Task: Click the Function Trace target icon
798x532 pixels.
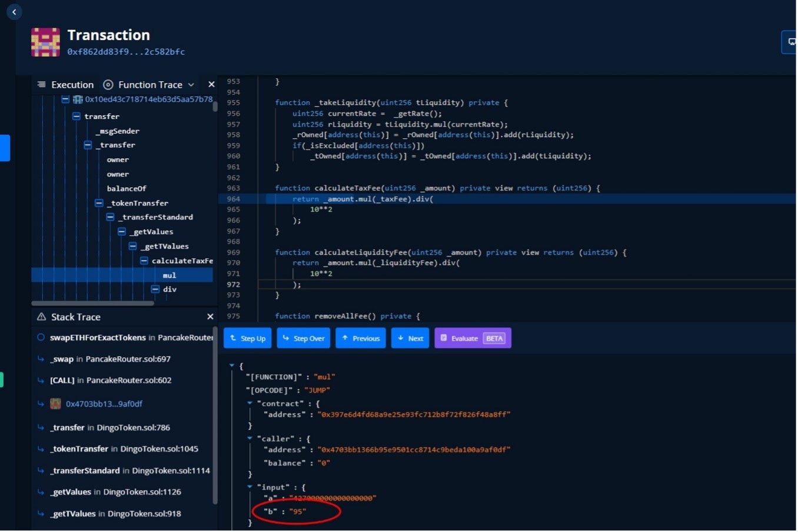Action: pos(108,85)
